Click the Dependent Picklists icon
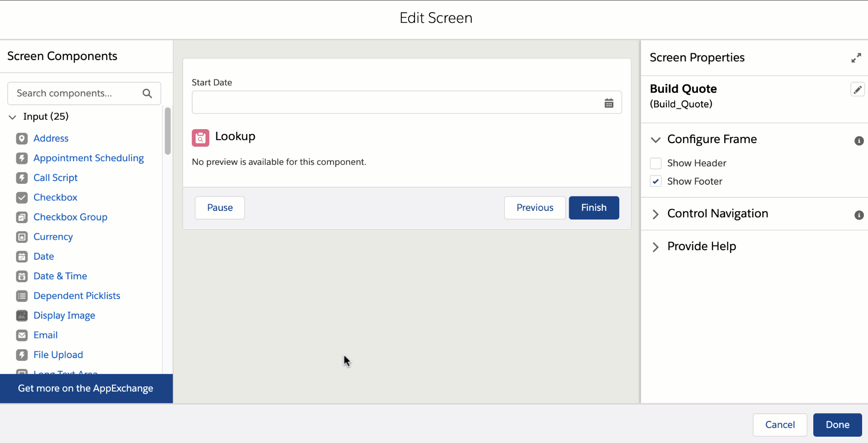The height and width of the screenshot is (443, 868). [x=22, y=296]
